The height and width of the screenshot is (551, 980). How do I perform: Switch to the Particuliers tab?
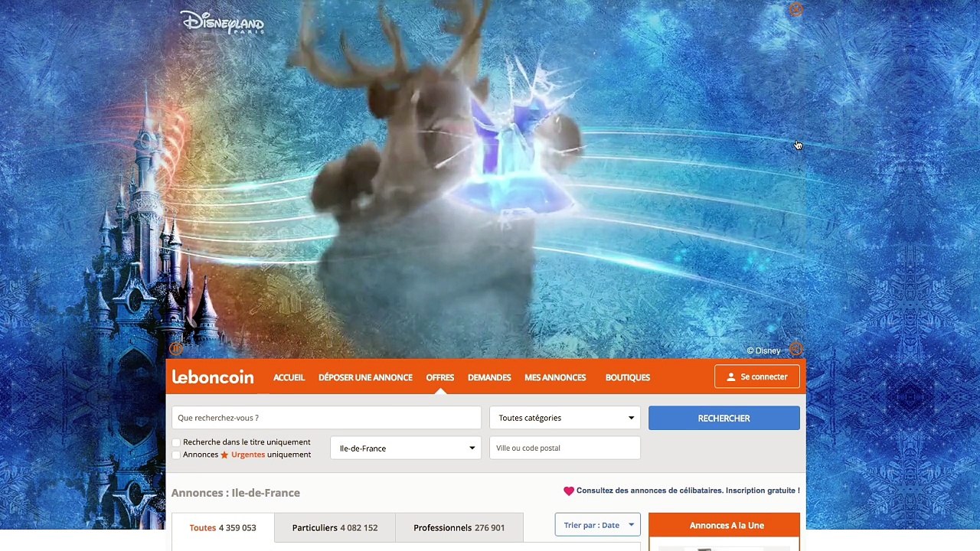tap(335, 527)
